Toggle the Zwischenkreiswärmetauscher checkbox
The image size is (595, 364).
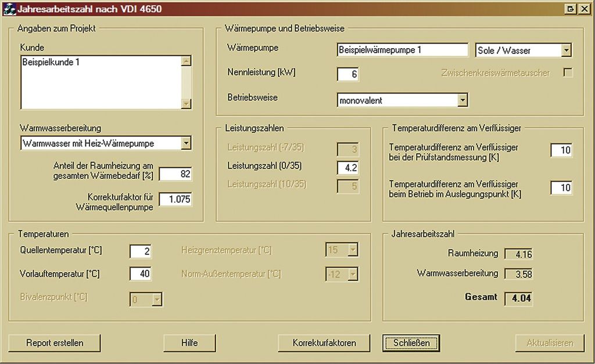(x=568, y=73)
